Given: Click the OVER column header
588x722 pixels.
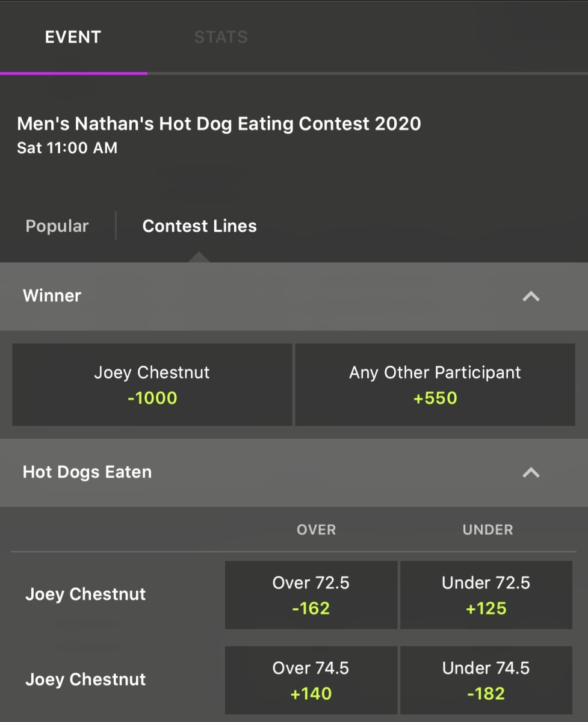Looking at the screenshot, I should (316, 529).
